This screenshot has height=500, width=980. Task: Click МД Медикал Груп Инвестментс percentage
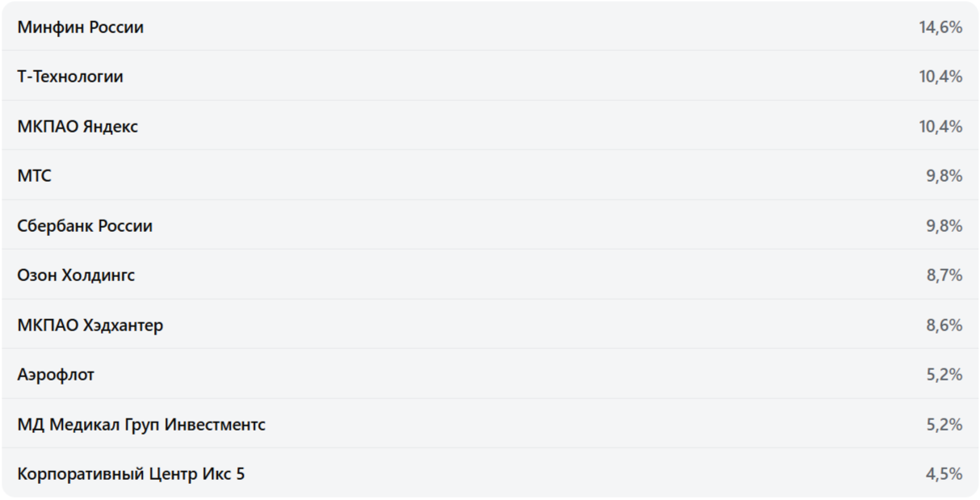(x=944, y=425)
